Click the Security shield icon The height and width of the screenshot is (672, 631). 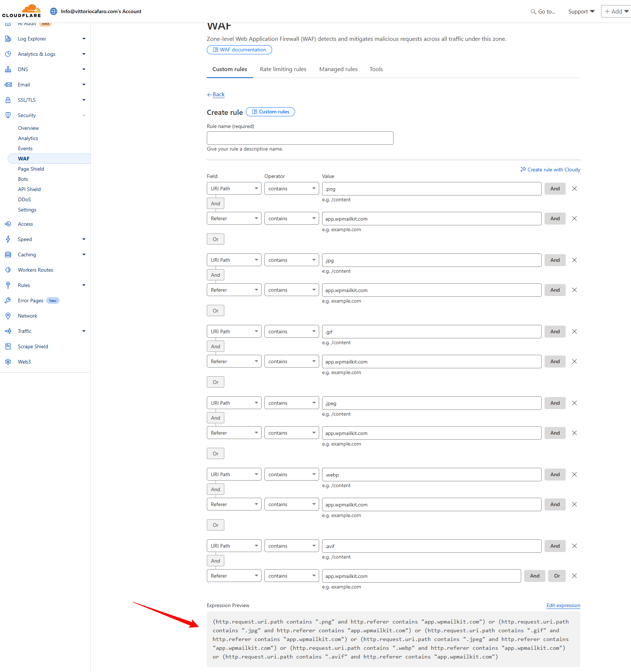(x=8, y=115)
